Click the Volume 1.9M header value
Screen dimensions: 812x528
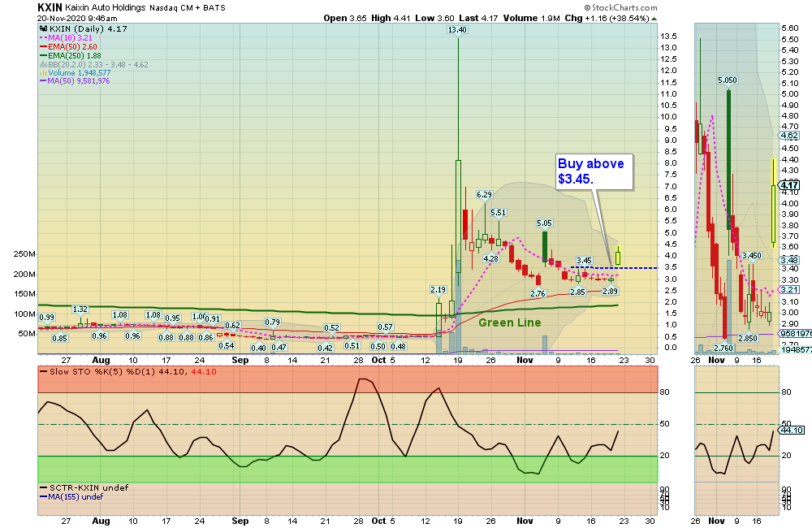[x=531, y=18]
